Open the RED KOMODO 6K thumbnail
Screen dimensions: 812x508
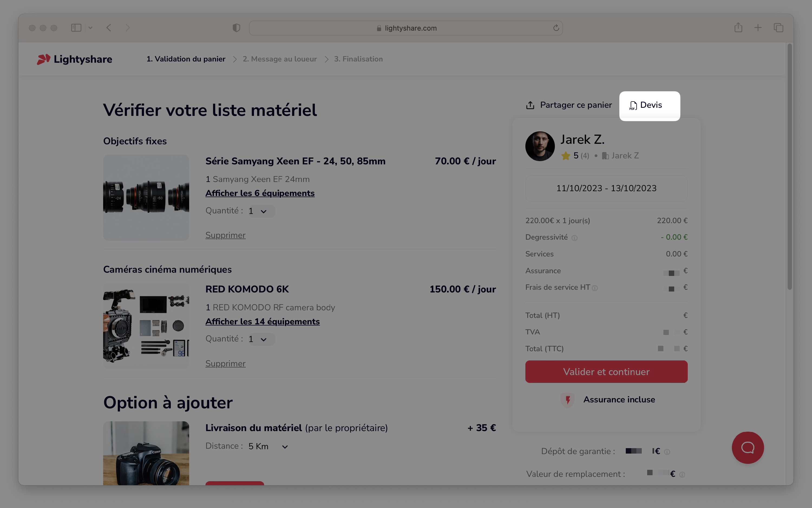click(146, 326)
